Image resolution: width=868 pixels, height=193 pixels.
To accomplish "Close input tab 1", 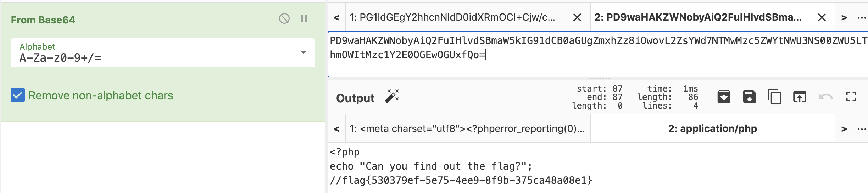I will pyautogui.click(x=577, y=17).
